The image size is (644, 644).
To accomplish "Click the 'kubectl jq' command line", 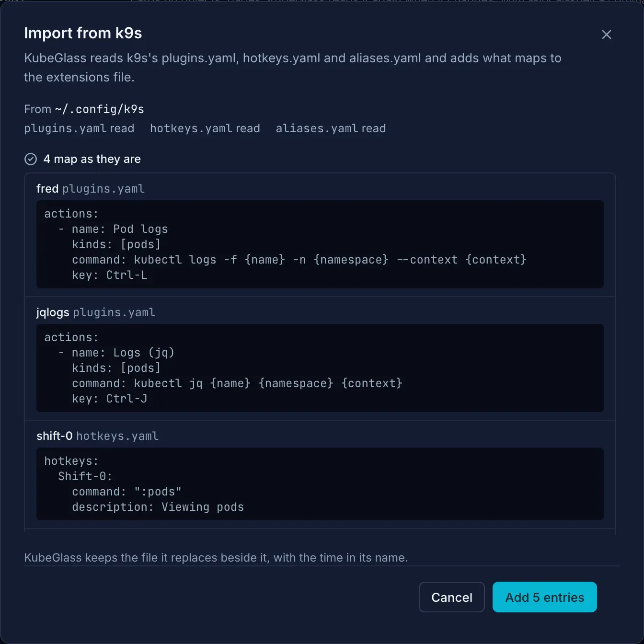I will tap(237, 383).
